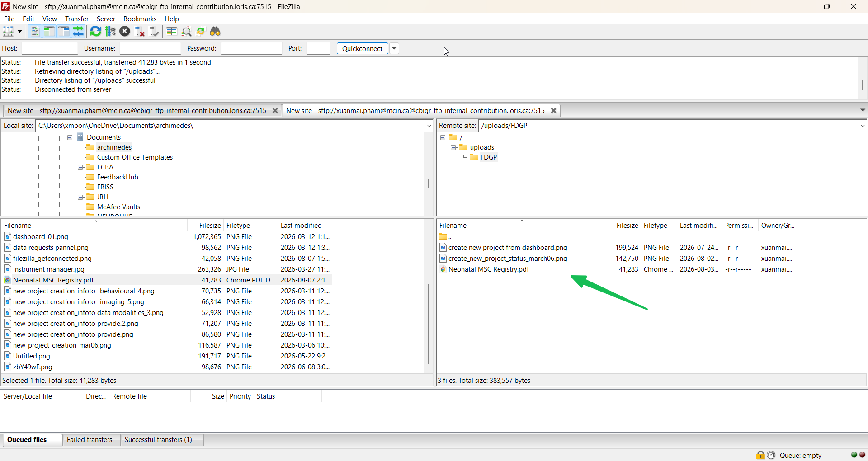This screenshot has width=868, height=461.
Task: Select the FDGP folder in remote tree
Action: click(489, 157)
